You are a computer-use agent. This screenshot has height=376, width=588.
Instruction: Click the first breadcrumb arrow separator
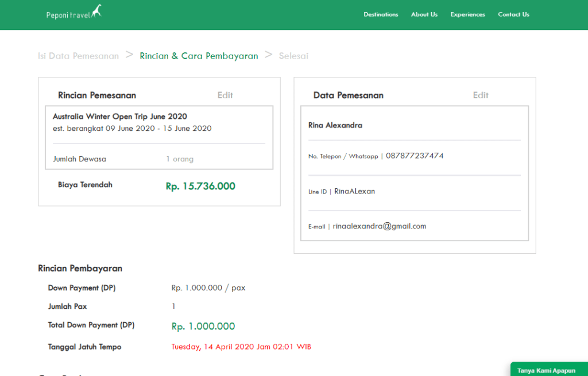click(129, 55)
